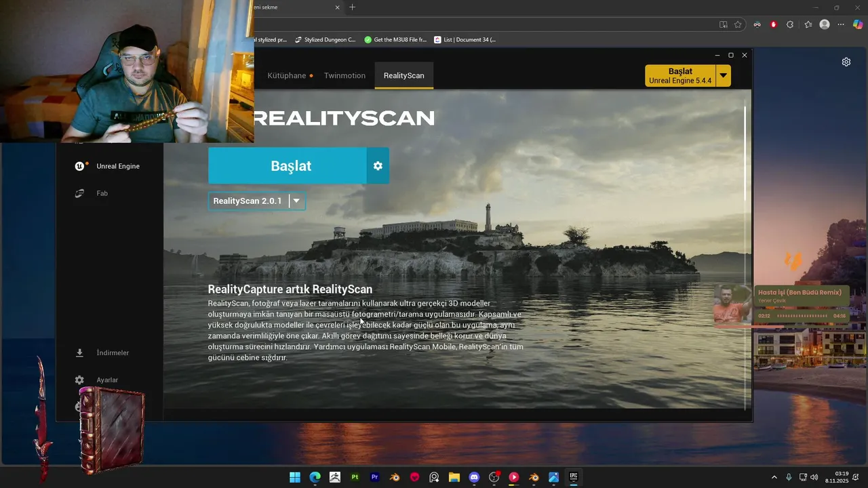The image size is (868, 488).
Task: Open Ayarlar settings in the sidebar
Action: tap(96, 380)
